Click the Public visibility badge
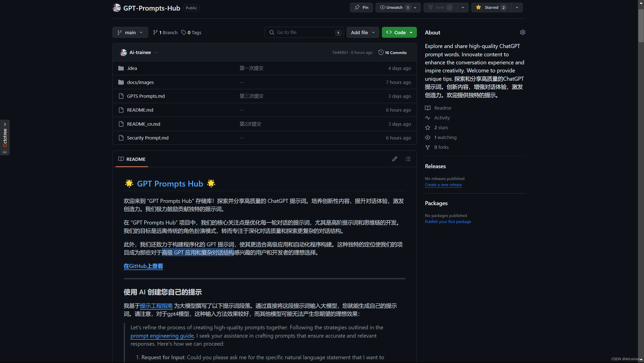 point(191,8)
